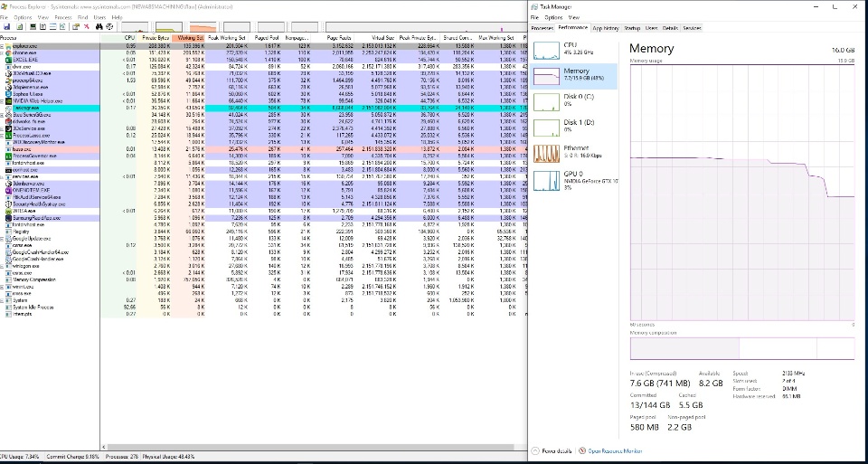
Task: Select the highlighted Taskmgr.exe row
Action: coord(263,108)
